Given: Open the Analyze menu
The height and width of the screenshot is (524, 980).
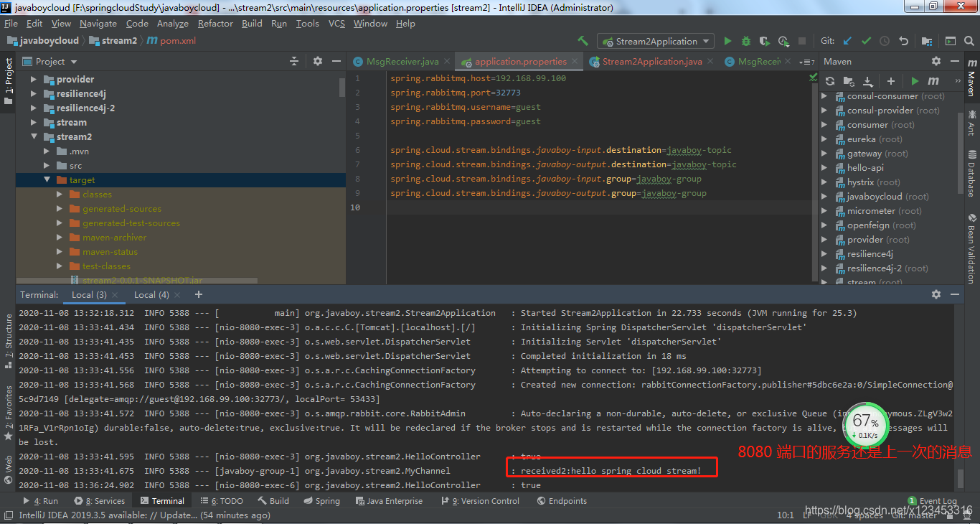Looking at the screenshot, I should coord(172,24).
